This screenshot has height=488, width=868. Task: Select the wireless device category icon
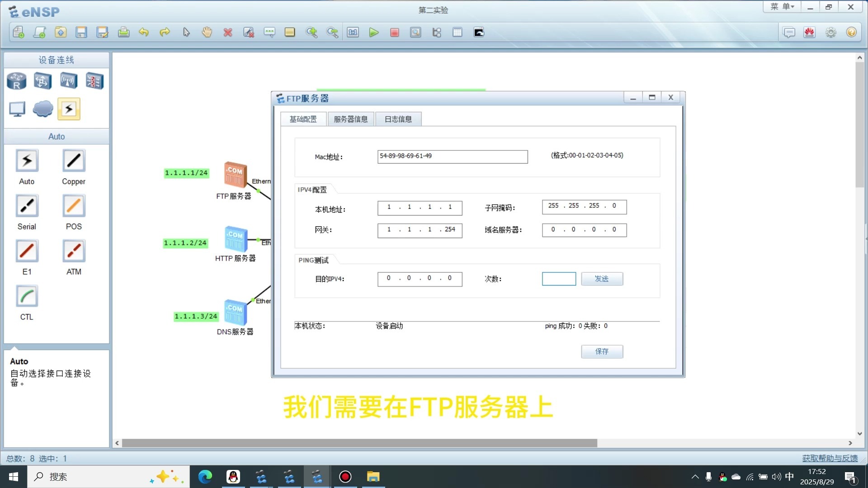pos(69,81)
